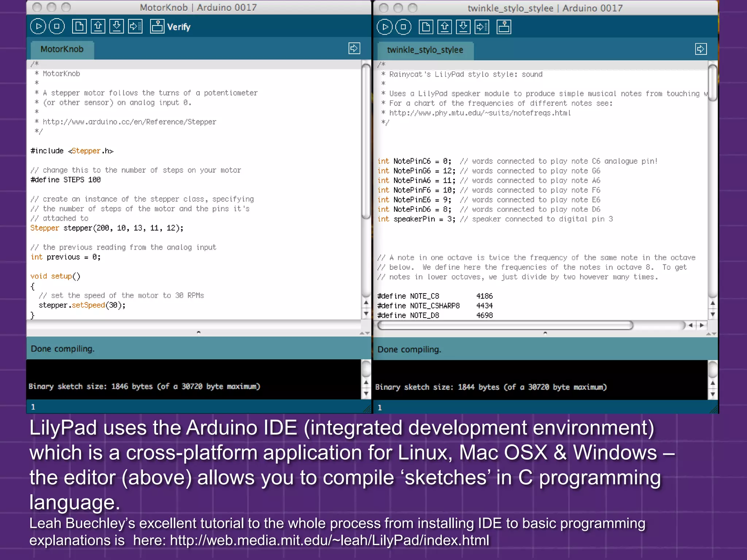Click MotorKnob editor vertical scrollbar thumb
Screen dimensions: 747x560
(366, 141)
